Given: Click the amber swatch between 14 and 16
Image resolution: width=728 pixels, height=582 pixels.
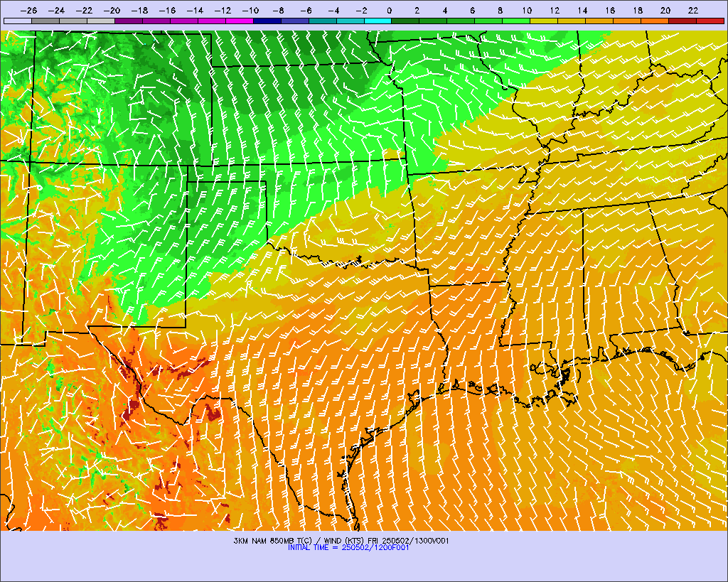Looking at the screenshot, I should tap(599, 21).
